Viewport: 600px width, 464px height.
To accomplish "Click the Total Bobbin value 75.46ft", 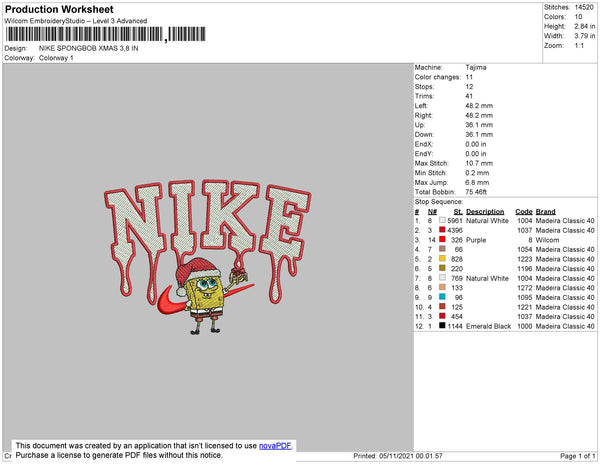I will (x=476, y=192).
